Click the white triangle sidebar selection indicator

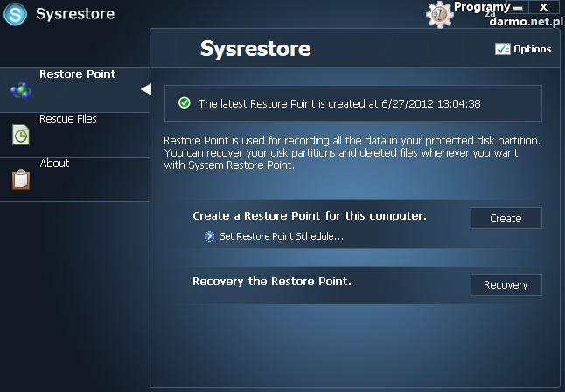(x=146, y=88)
